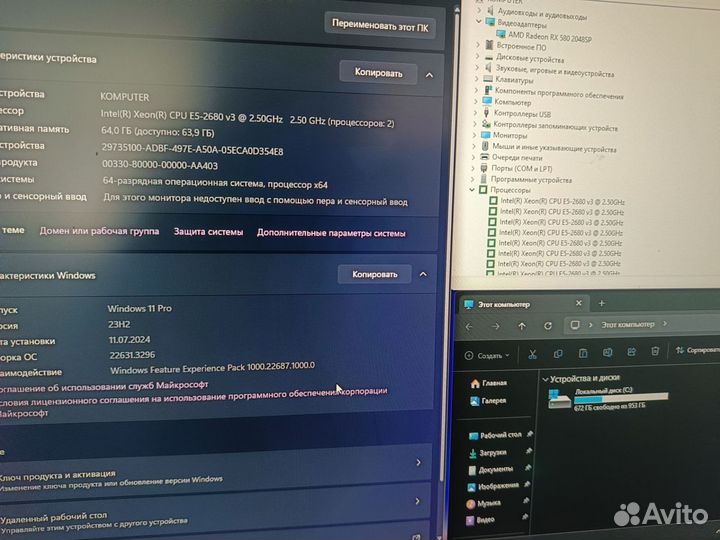720x540 pixels.
Task: Open Видео folder in sidebar
Action: [480, 520]
